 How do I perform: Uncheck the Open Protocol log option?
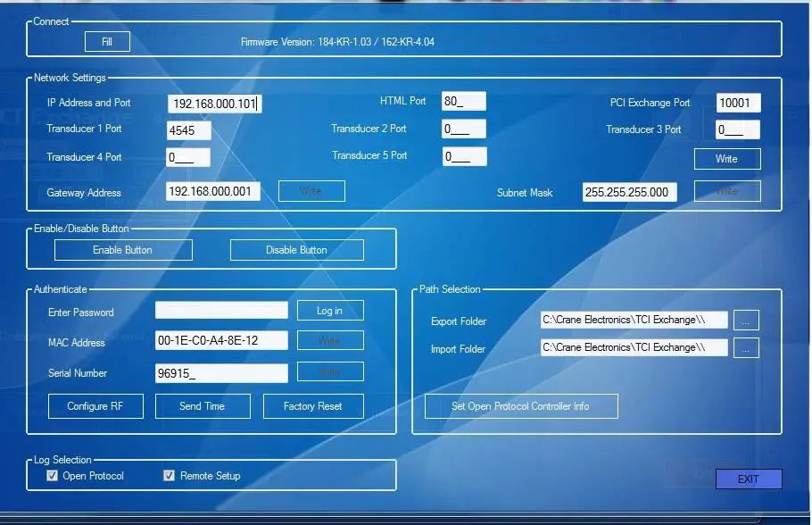[x=53, y=475]
